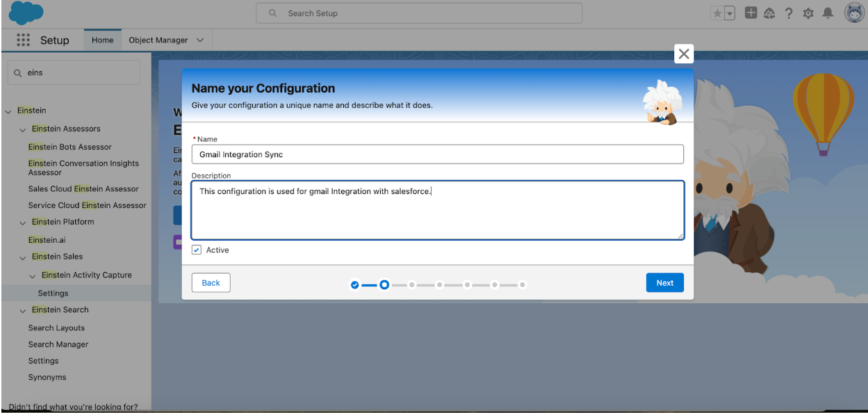Open the user profile avatar
This screenshot has width=868, height=413.
click(x=854, y=13)
